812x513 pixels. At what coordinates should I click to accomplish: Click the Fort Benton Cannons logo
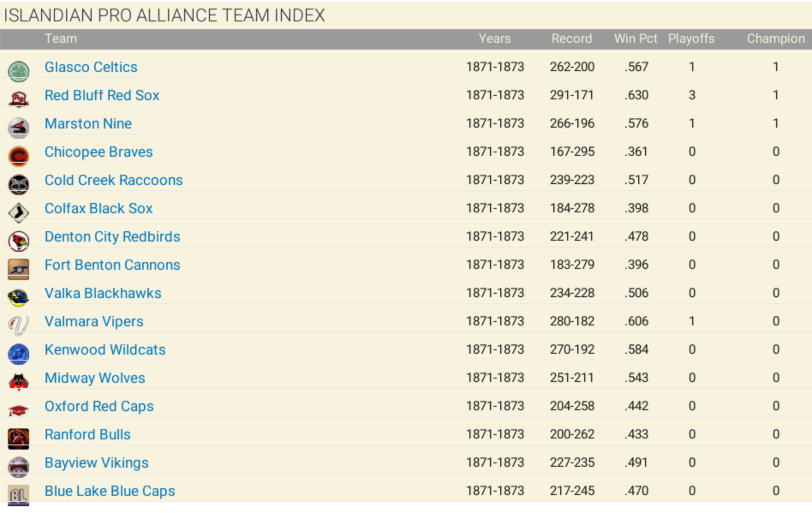(x=18, y=269)
